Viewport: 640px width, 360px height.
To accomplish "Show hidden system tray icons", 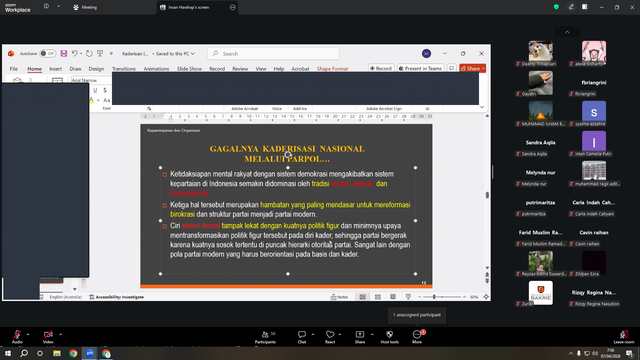I will pyautogui.click(x=571, y=353).
